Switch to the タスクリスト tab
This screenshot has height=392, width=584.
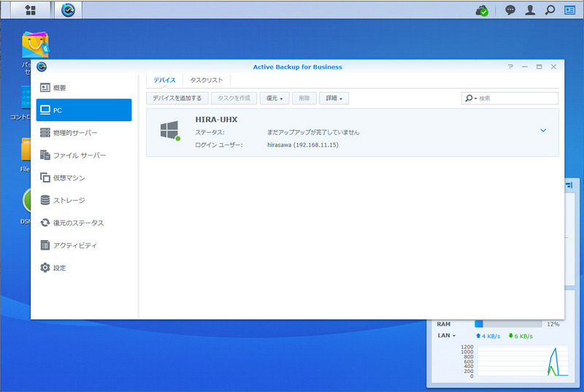pyautogui.click(x=207, y=80)
